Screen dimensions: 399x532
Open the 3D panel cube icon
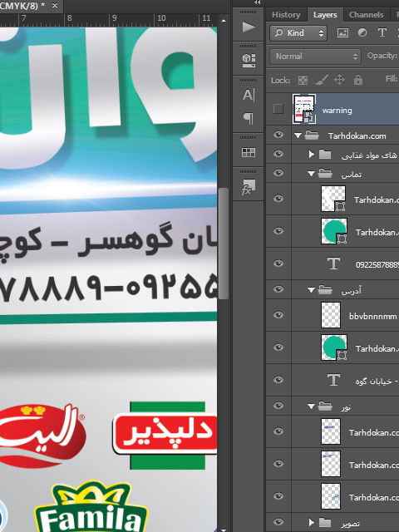pyautogui.click(x=249, y=61)
